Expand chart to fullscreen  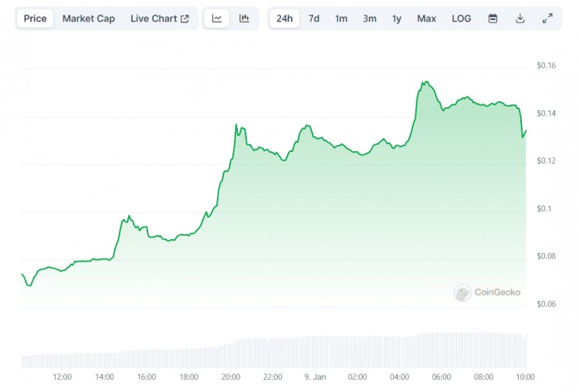pyautogui.click(x=547, y=19)
